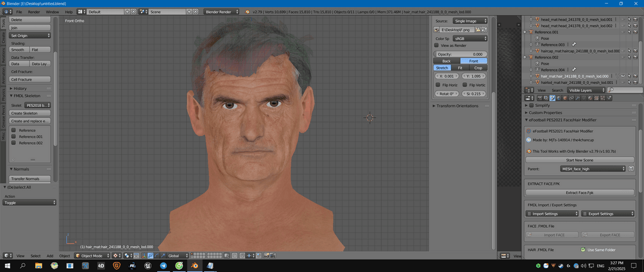Toggle visibility eye of hair_mat mesh_lod.000
The width and height of the screenshot is (644, 272).
(624, 76)
